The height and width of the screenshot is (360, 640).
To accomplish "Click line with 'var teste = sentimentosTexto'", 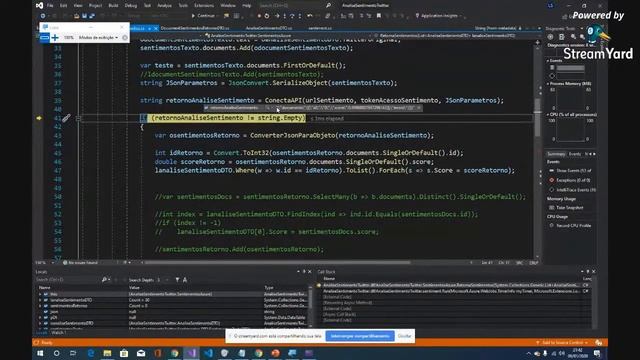I will (242, 65).
